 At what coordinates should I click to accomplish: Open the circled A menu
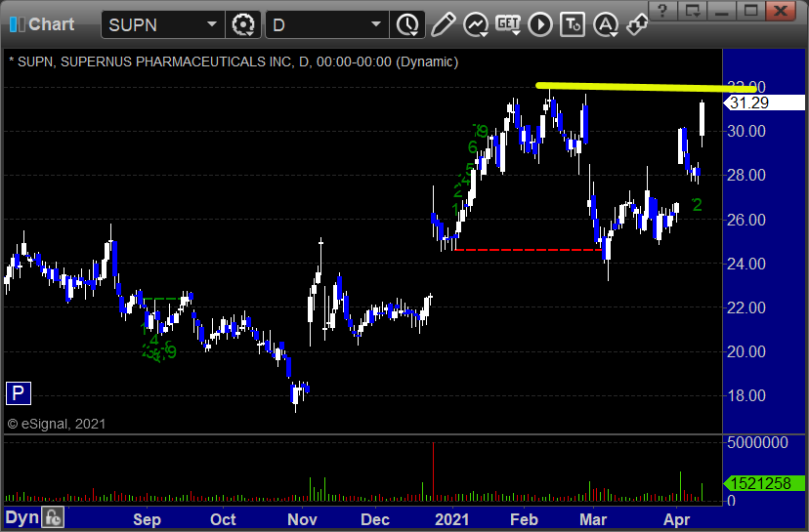(606, 24)
